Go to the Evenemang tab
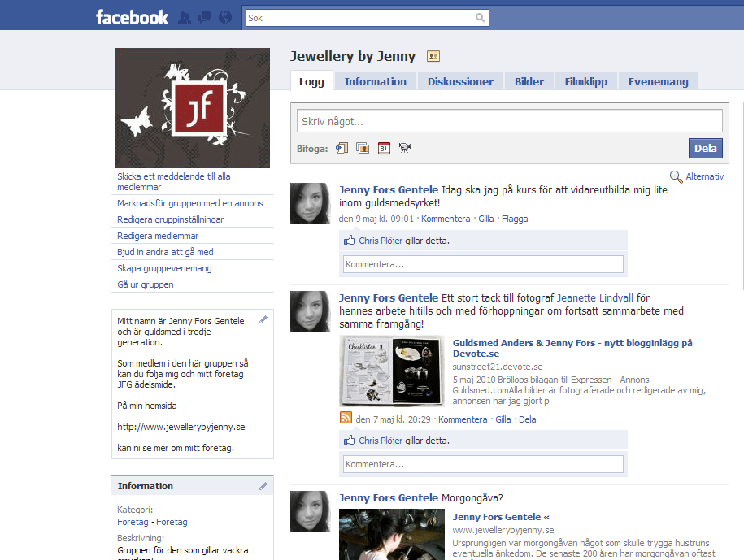The width and height of the screenshot is (744, 560). pos(658,81)
